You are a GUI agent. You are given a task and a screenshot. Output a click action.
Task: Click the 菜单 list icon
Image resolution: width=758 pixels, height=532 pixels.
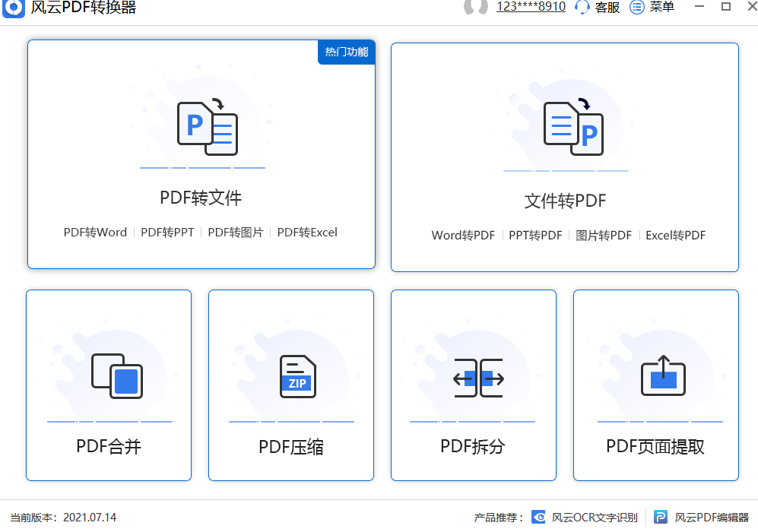pyautogui.click(x=637, y=8)
